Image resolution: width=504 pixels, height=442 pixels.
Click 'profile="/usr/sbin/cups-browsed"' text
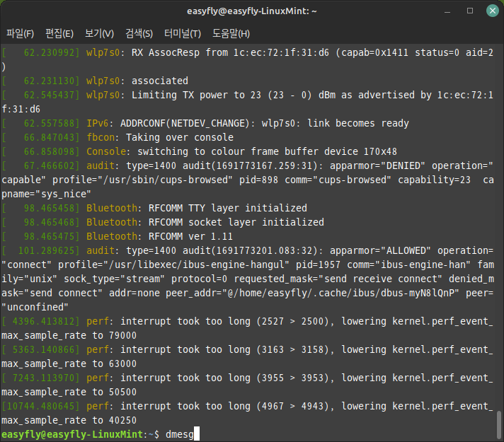(x=142, y=180)
